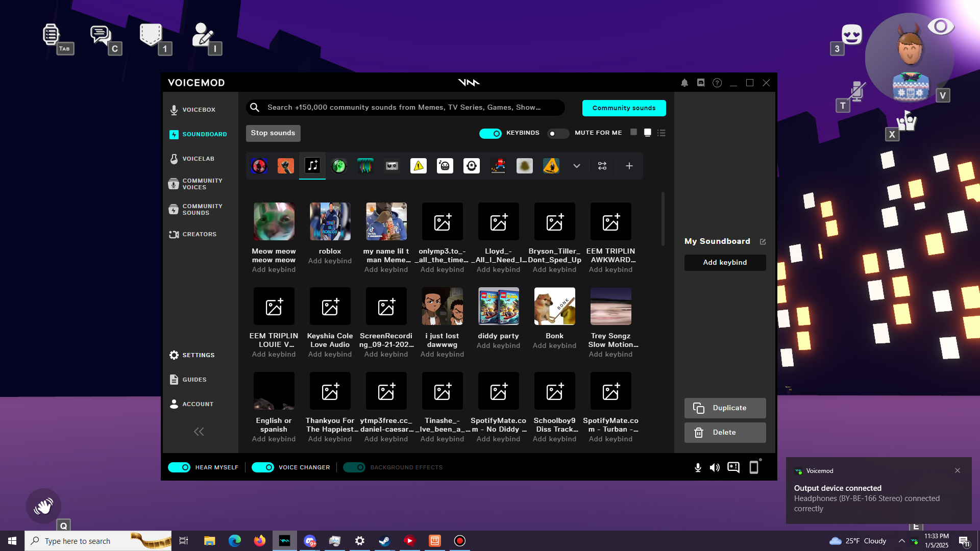This screenshot has height=551, width=980.
Task: Click the Community sounds button
Action: pos(624,108)
